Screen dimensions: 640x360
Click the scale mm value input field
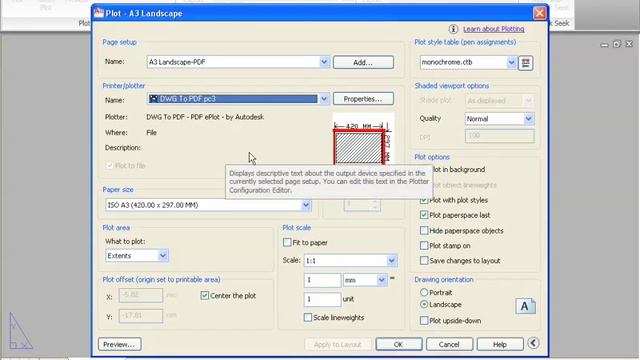coord(322,280)
